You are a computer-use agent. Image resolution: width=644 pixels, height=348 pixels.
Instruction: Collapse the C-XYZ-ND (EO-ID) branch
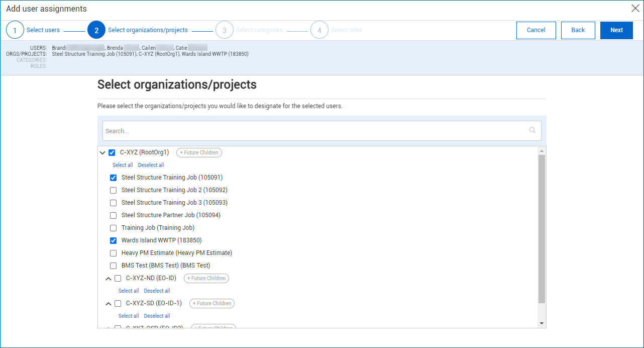coord(108,278)
